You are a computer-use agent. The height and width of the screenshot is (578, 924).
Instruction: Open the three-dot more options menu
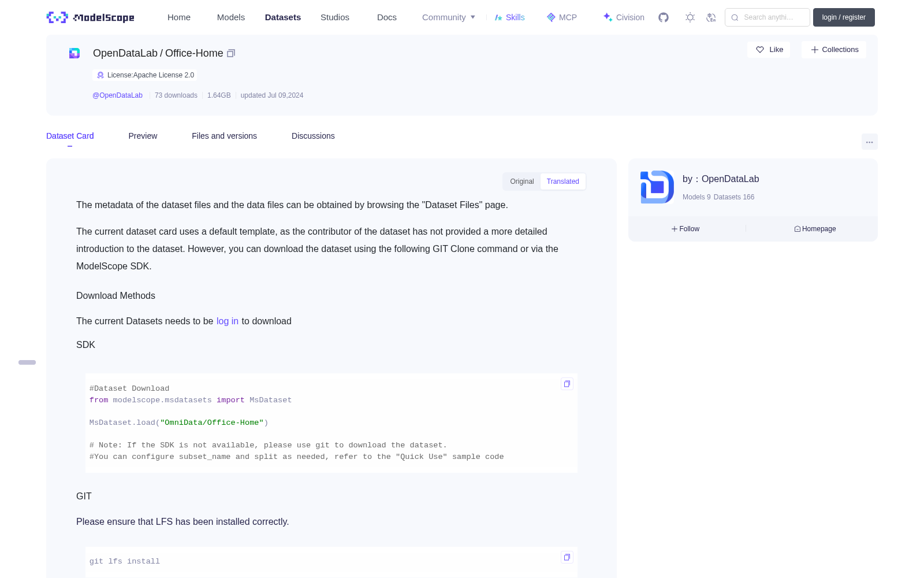click(870, 142)
